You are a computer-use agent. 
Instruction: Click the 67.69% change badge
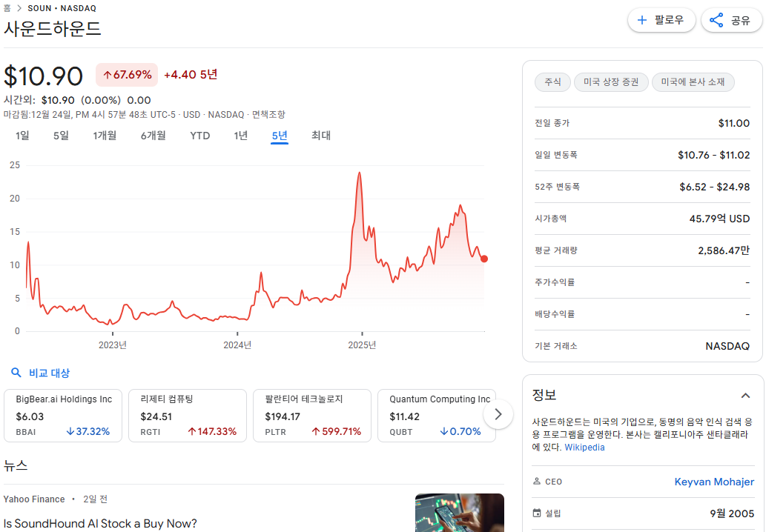click(127, 75)
